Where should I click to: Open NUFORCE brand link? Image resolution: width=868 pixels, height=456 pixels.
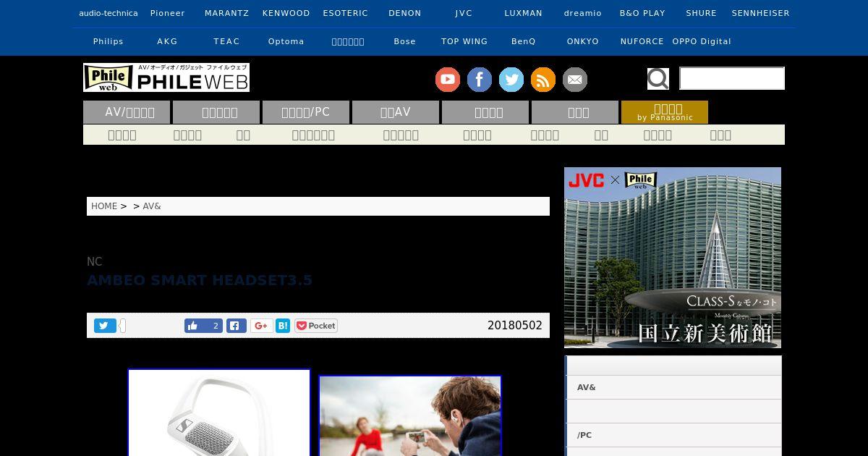tap(642, 41)
